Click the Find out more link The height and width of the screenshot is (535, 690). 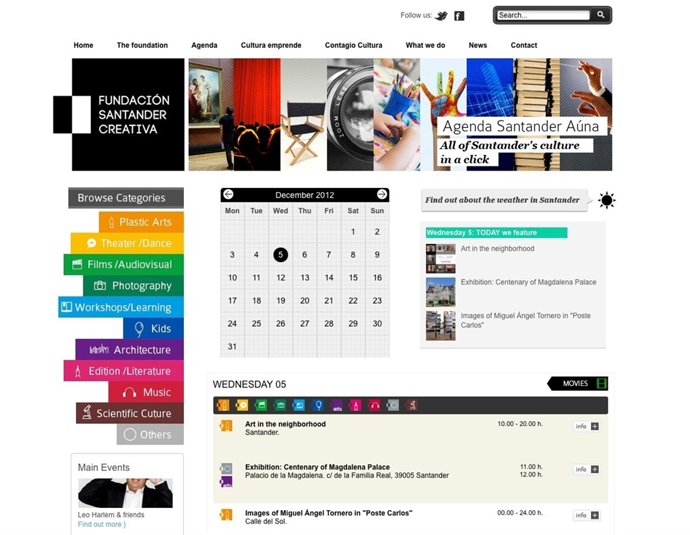click(x=102, y=524)
